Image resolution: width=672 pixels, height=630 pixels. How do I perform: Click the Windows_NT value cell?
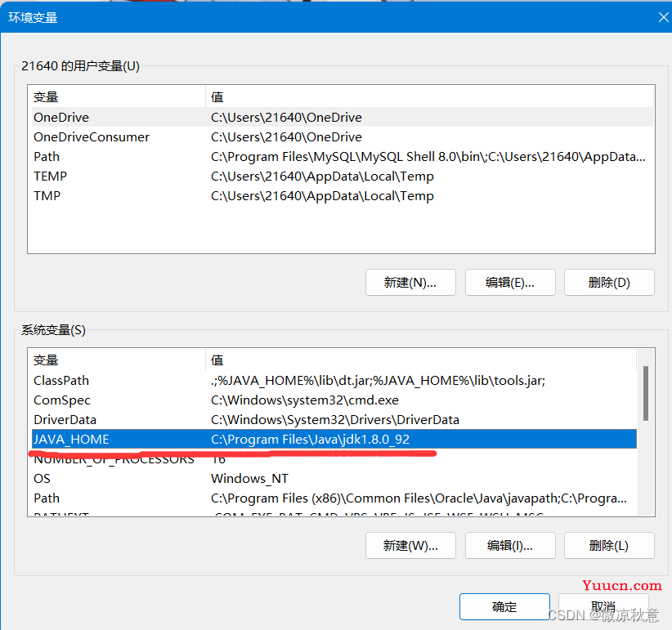pyautogui.click(x=249, y=478)
